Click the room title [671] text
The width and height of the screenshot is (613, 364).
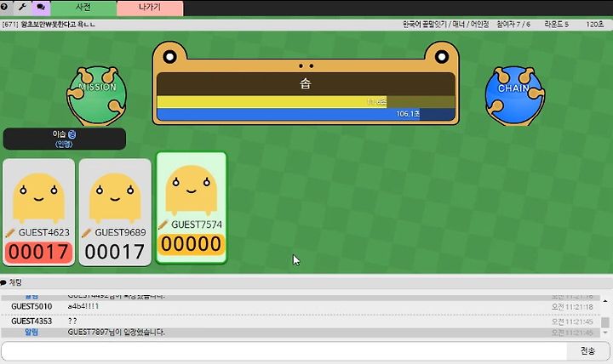(x=49, y=24)
